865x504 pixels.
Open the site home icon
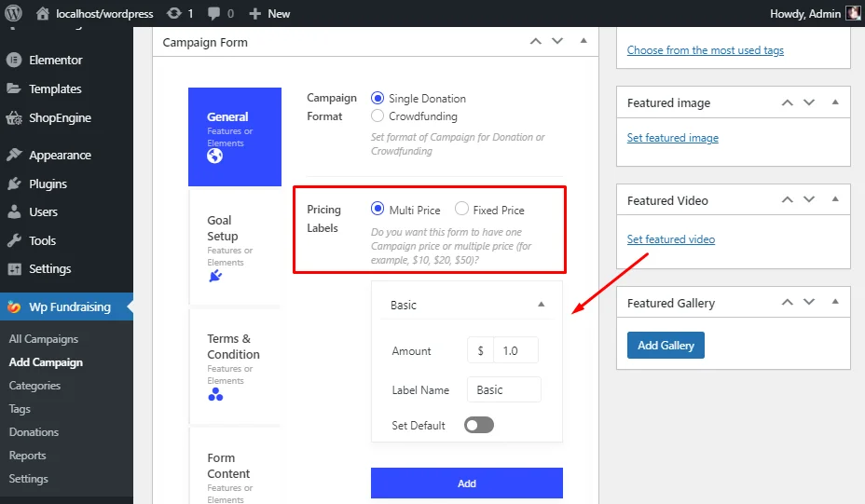point(43,13)
